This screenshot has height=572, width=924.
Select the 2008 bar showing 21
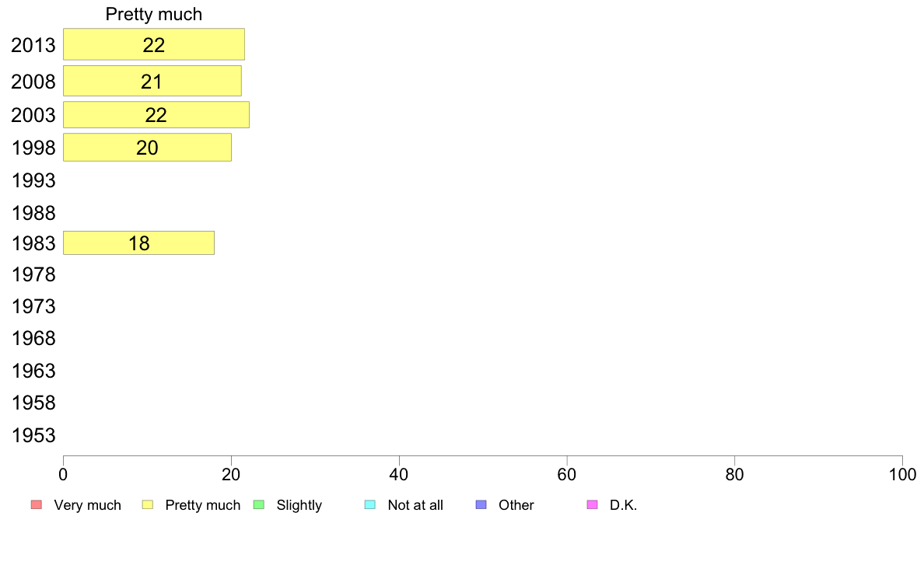click(x=152, y=81)
